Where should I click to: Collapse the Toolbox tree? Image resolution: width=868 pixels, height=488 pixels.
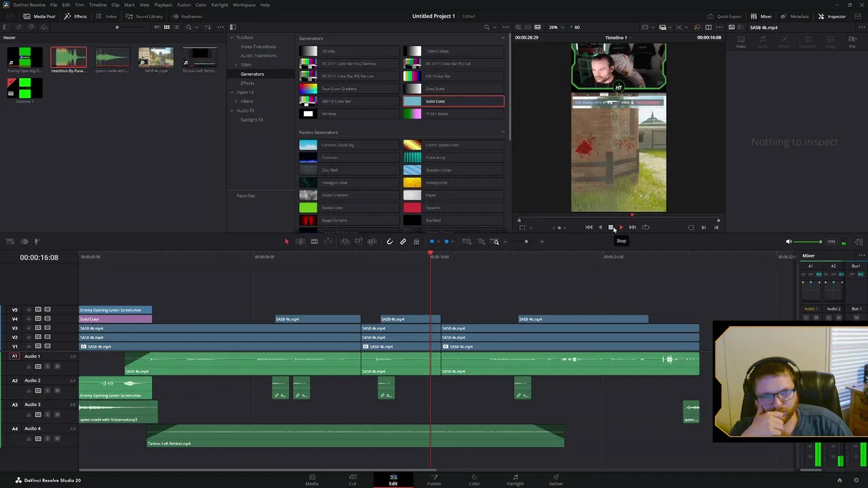[x=232, y=37]
